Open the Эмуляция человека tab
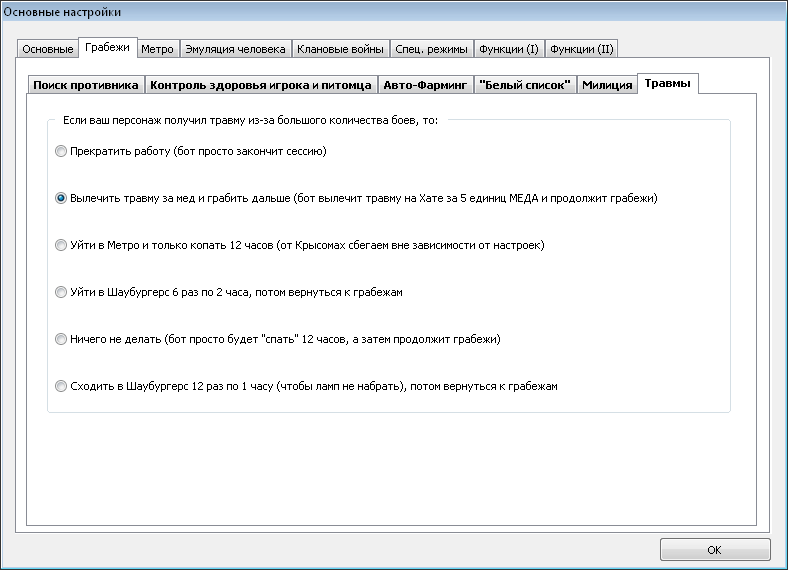788x570 pixels. tap(235, 49)
